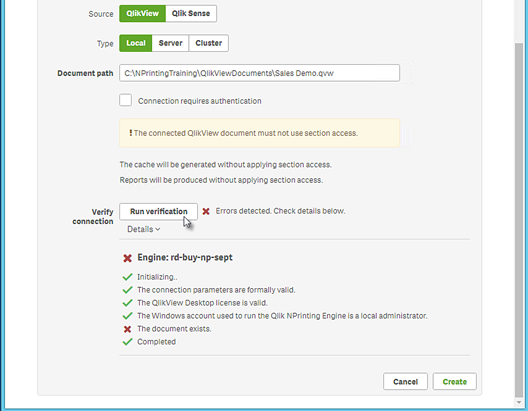Cancel the connection setup
The width and height of the screenshot is (528, 411).
click(405, 381)
